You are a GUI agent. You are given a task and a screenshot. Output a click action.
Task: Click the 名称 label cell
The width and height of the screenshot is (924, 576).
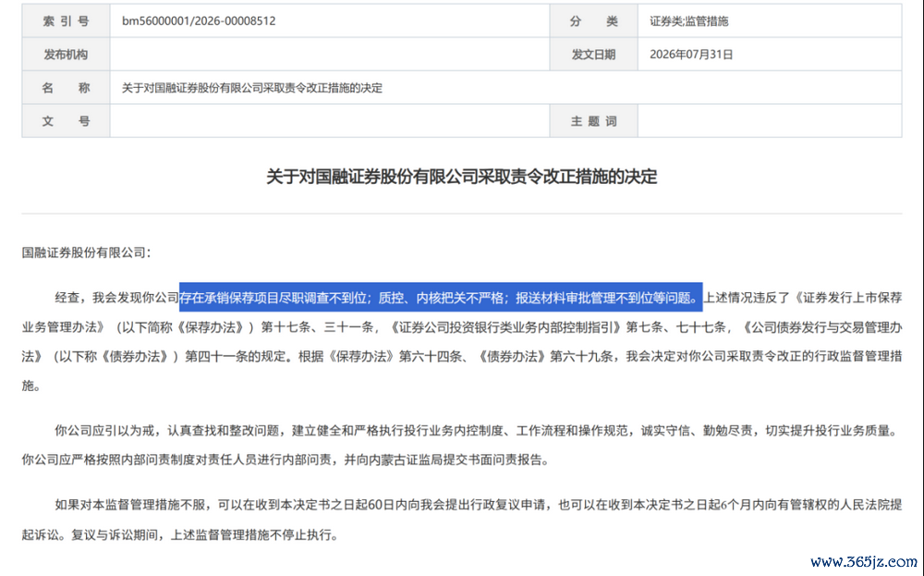click(66, 88)
